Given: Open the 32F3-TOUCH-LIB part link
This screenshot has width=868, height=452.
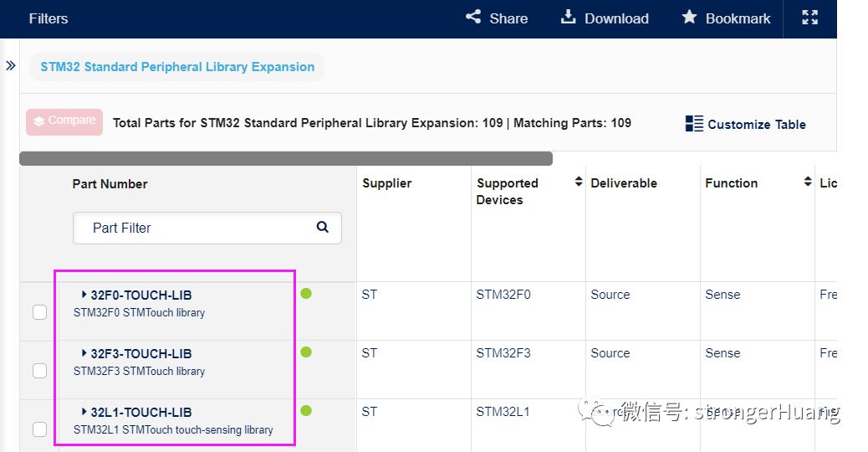Looking at the screenshot, I should [141, 354].
